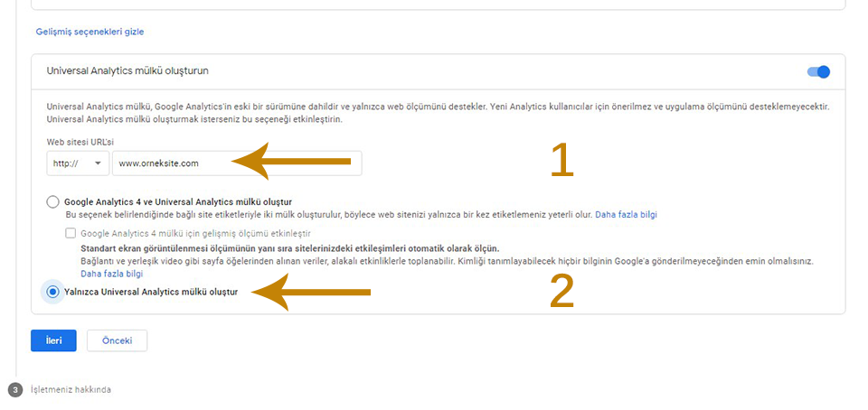Select Yalnızca Universal Analytics mülkü oluştur radio
The width and height of the screenshot is (868, 410).
pos(53,293)
